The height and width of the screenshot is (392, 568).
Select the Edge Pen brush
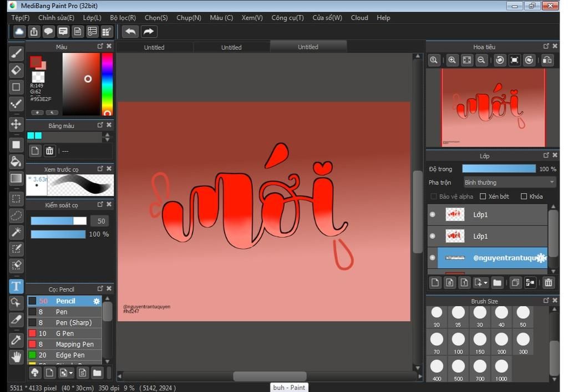coord(64,355)
